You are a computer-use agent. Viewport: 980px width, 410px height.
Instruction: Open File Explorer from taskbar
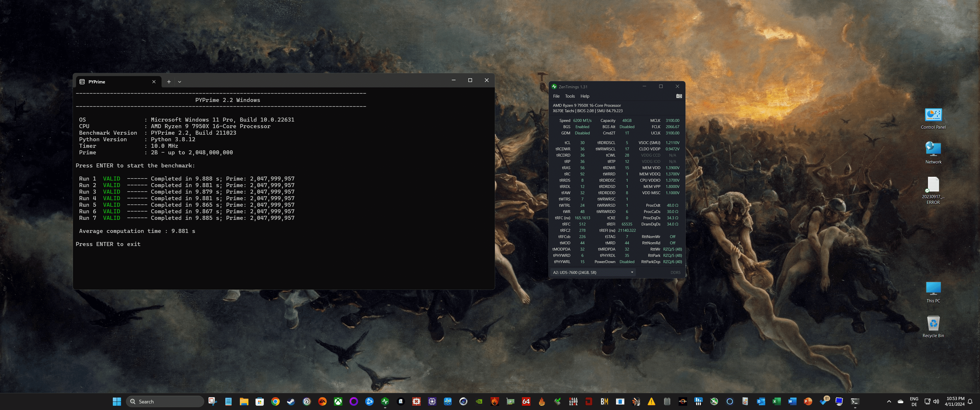[244, 401]
